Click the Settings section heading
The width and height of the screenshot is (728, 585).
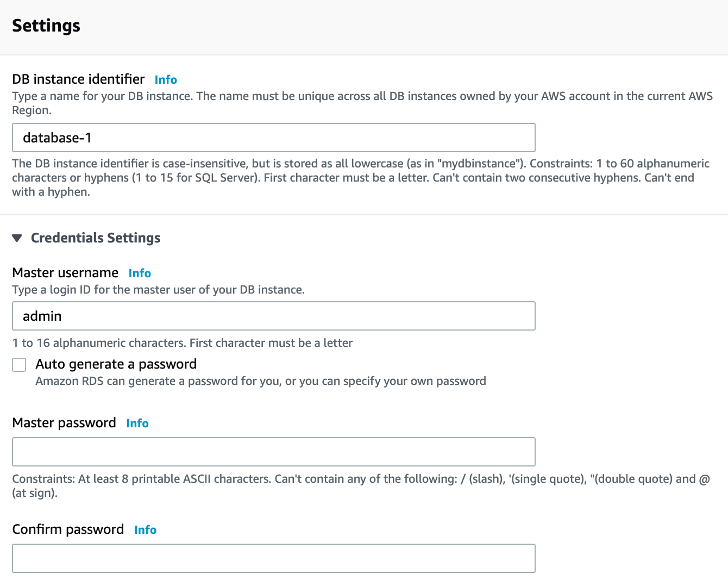pyautogui.click(x=46, y=26)
